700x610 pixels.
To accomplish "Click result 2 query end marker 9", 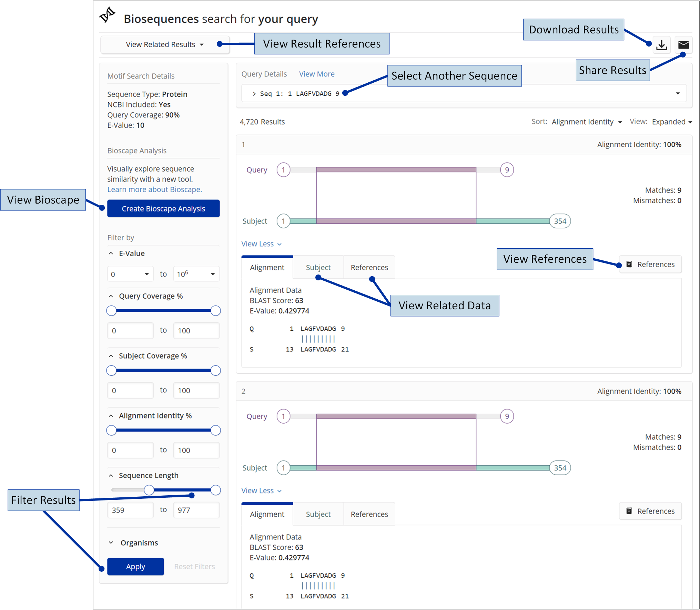I will click(x=507, y=416).
